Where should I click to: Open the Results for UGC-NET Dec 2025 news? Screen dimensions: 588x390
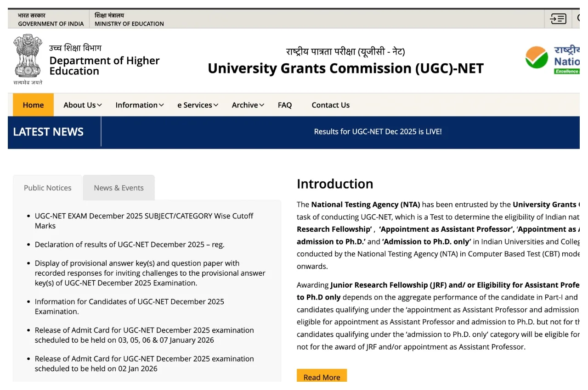(x=378, y=132)
